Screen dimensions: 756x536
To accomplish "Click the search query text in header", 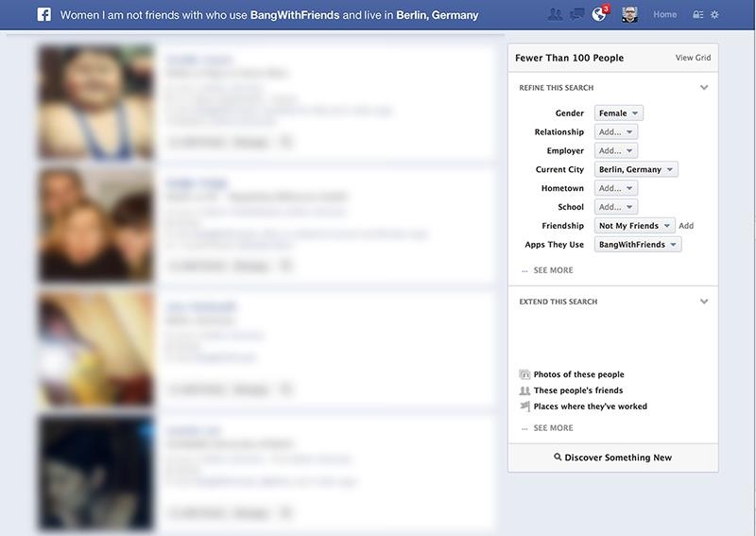I will click(269, 15).
